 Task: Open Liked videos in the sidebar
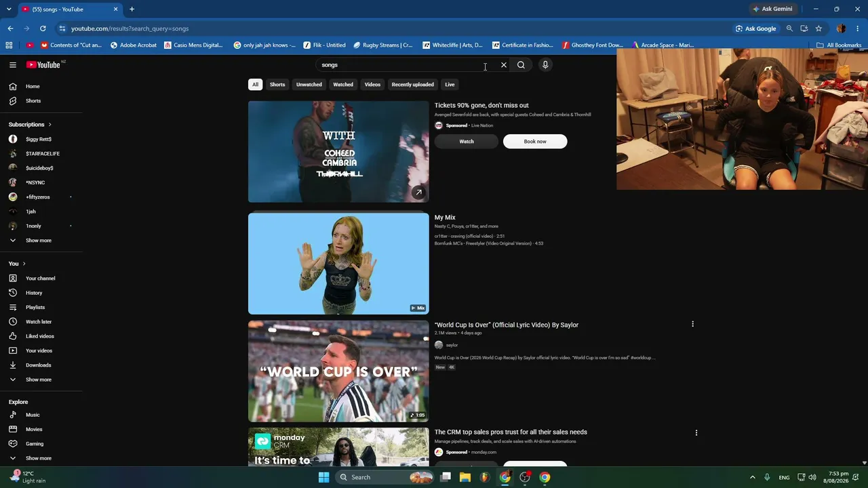(41, 336)
